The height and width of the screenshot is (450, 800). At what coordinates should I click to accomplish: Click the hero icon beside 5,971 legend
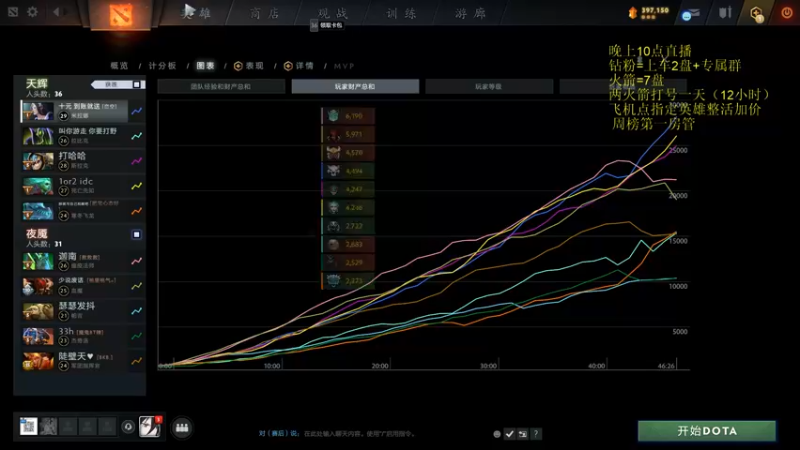pos(333,134)
